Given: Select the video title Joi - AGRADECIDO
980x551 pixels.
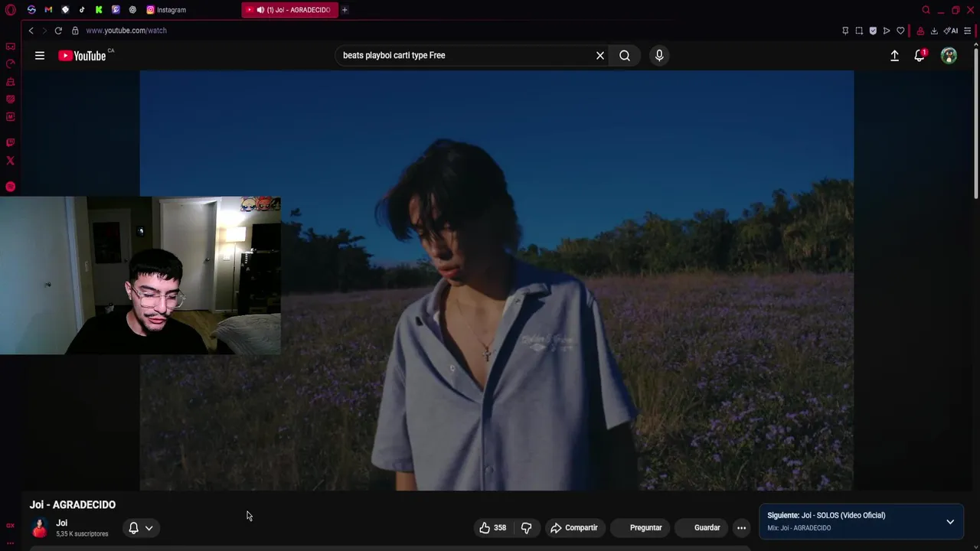Looking at the screenshot, I should 73,504.
